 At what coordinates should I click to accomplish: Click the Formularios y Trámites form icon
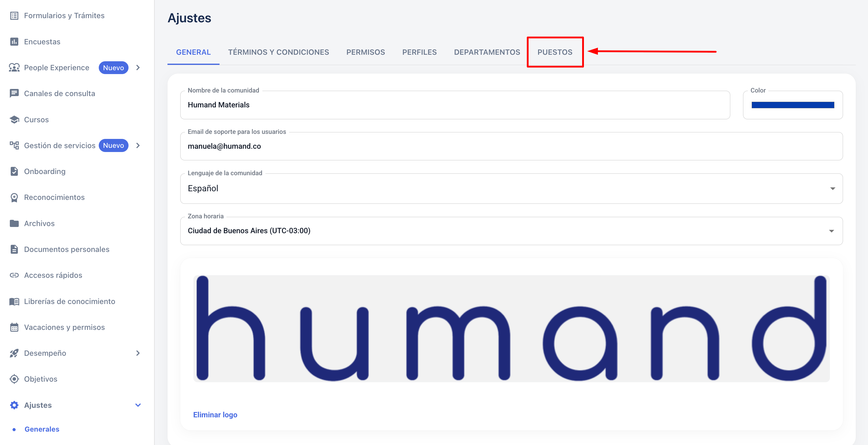pos(14,15)
